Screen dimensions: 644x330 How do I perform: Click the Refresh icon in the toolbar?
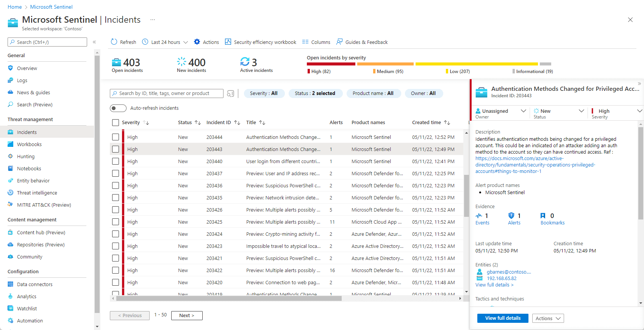(x=114, y=42)
